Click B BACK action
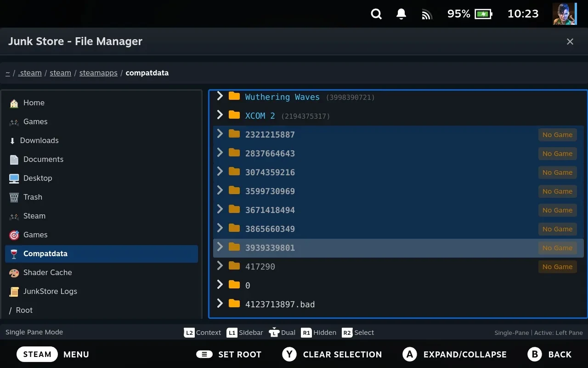The height and width of the screenshot is (368, 588). click(549, 354)
